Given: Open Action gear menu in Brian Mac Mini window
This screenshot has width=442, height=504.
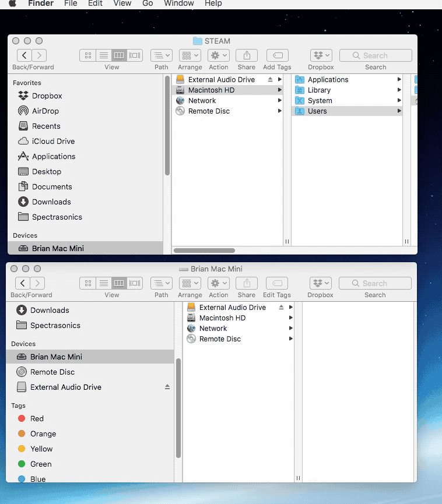Looking at the screenshot, I should tap(219, 283).
